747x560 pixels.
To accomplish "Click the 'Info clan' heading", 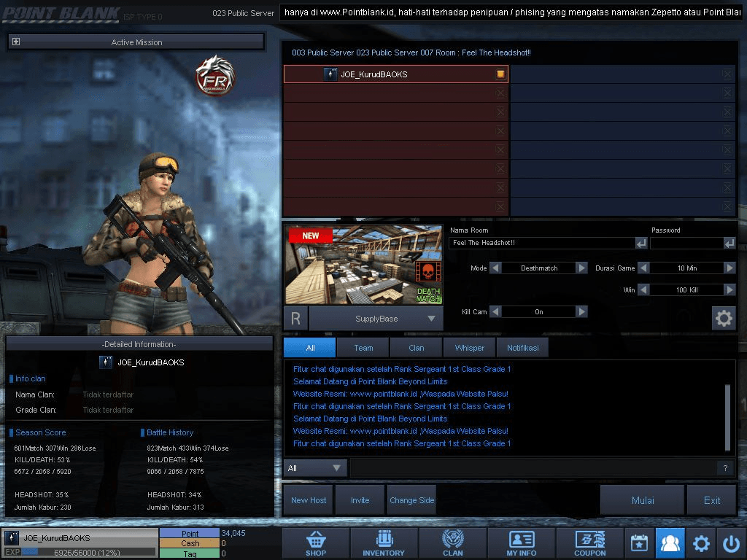I will (x=30, y=378).
